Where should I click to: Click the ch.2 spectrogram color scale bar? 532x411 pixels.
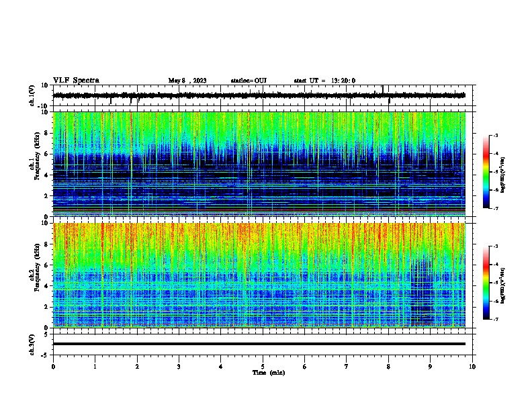(x=486, y=283)
